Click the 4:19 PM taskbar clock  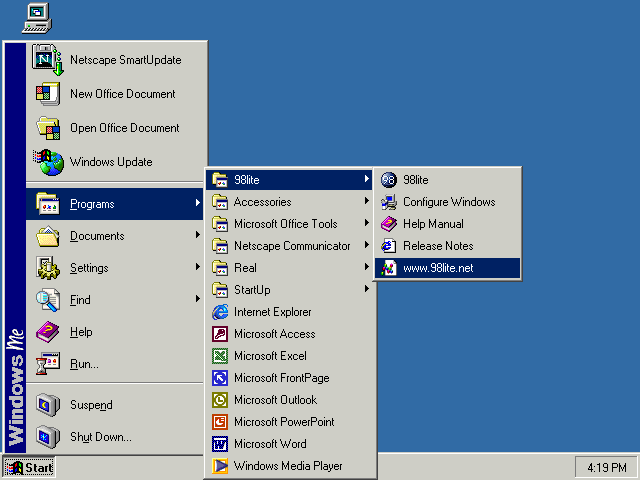(607, 467)
